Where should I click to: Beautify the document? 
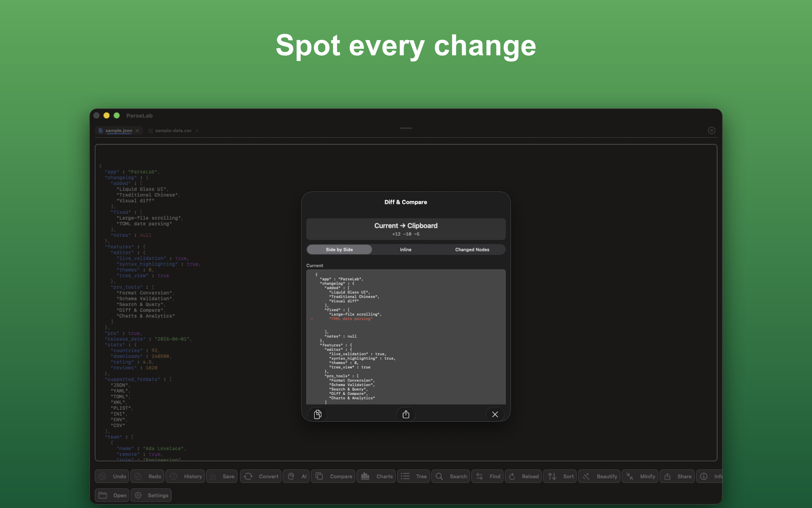point(599,476)
